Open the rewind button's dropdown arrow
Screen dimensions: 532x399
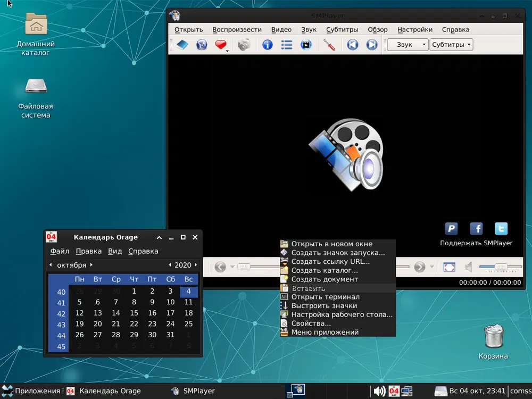(x=232, y=267)
